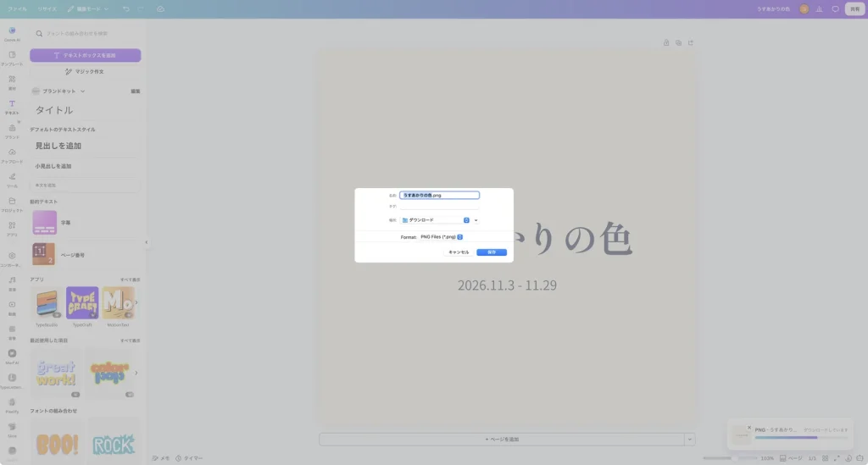
Task: Open the comments speech bubble icon
Action: pyautogui.click(x=835, y=8)
